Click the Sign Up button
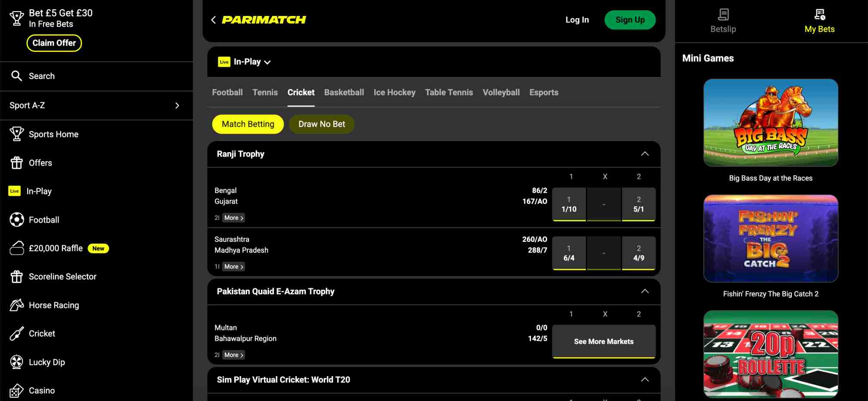The width and height of the screenshot is (868, 401). [x=630, y=20]
